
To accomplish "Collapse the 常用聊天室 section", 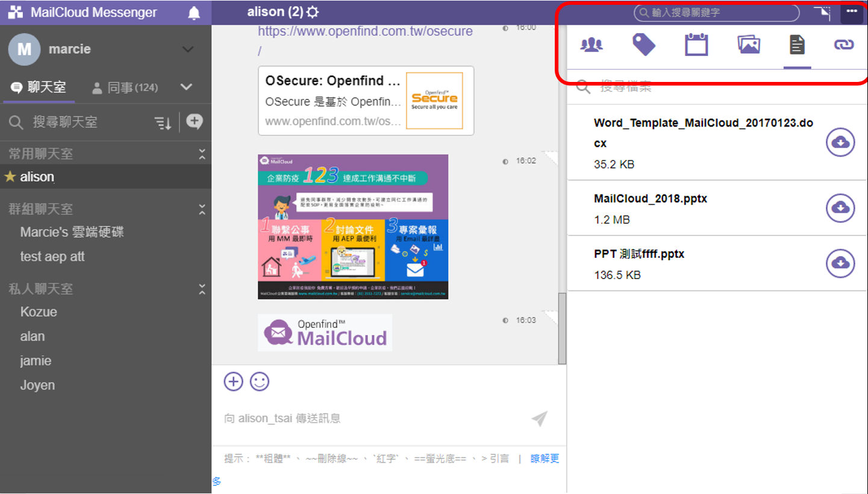I will pyautogui.click(x=202, y=154).
